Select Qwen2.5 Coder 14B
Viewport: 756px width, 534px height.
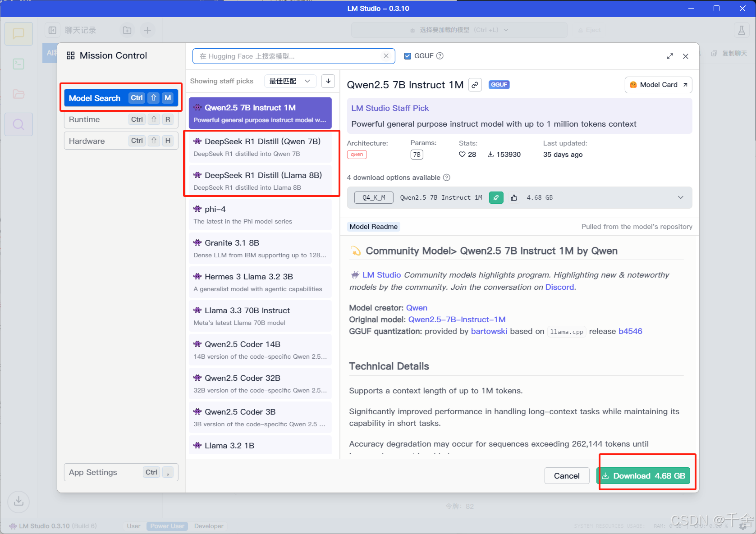coord(260,350)
